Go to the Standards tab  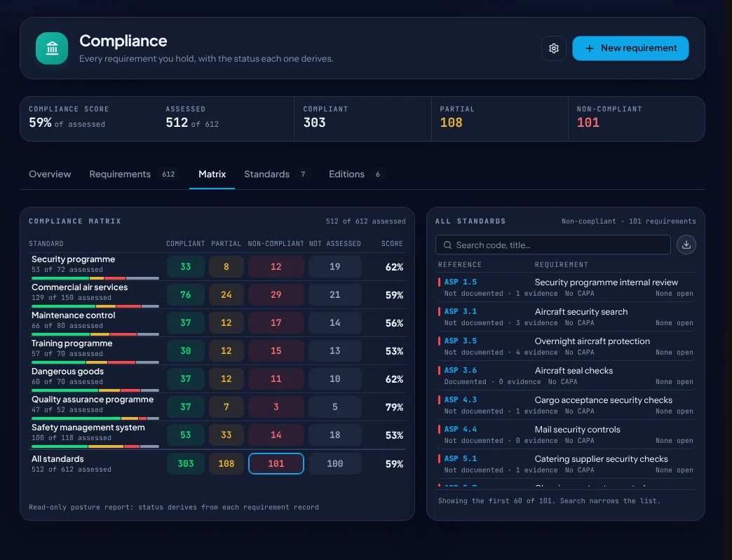[276, 174]
